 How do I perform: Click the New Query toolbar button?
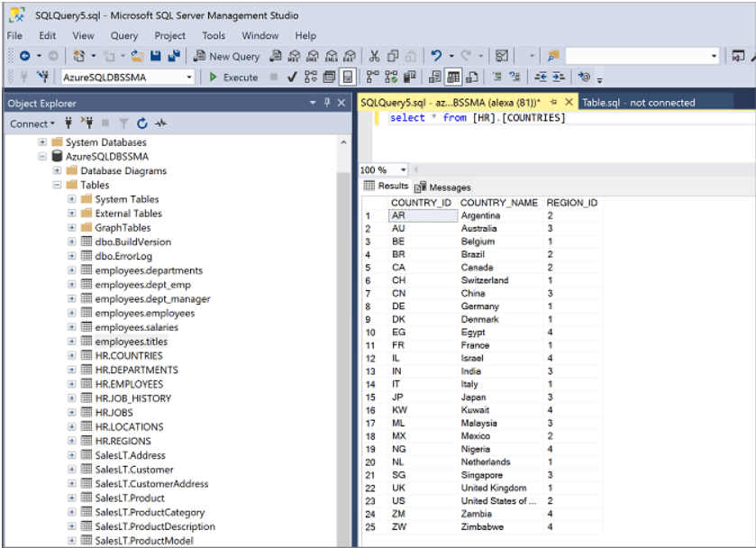[226, 56]
